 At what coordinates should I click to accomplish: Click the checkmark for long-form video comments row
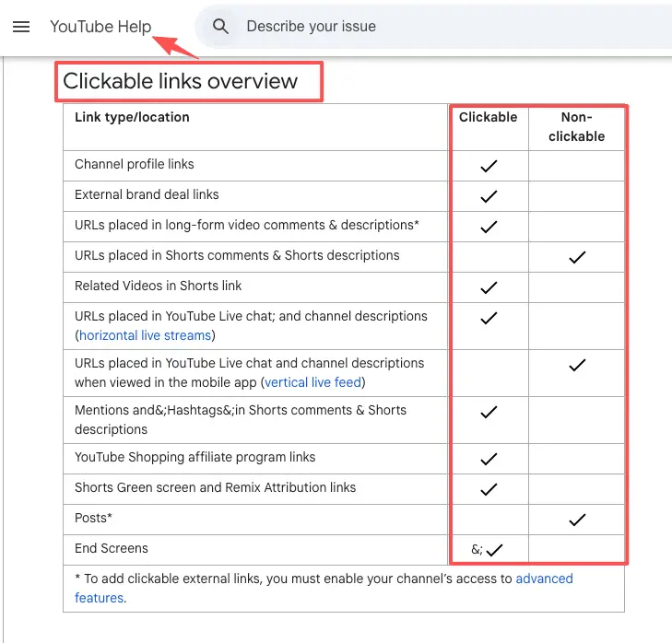[489, 227]
